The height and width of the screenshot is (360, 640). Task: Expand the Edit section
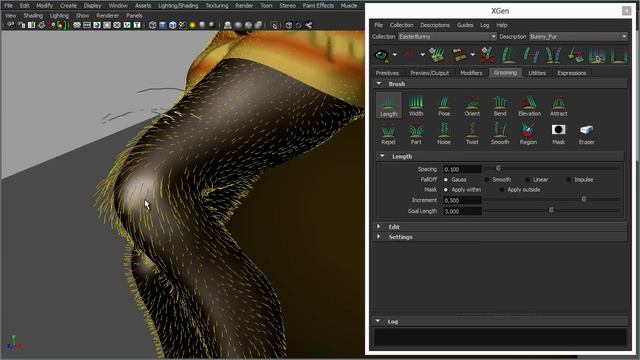[x=379, y=227]
